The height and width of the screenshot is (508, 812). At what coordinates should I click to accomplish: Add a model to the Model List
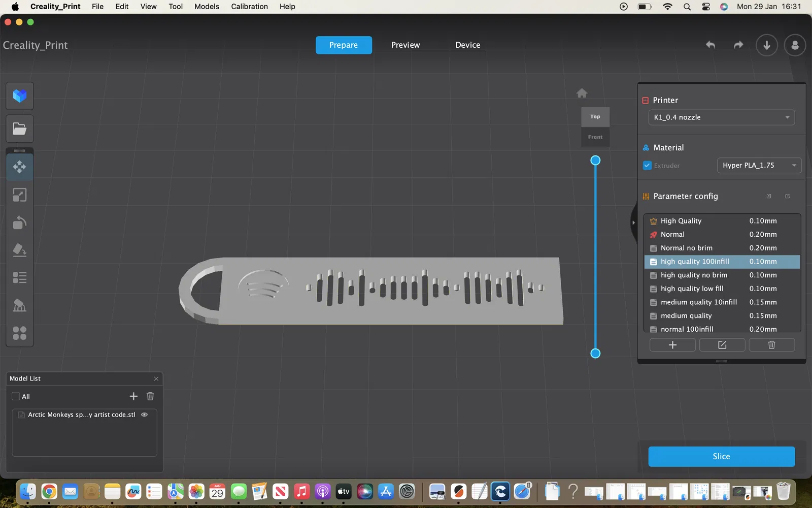point(133,396)
